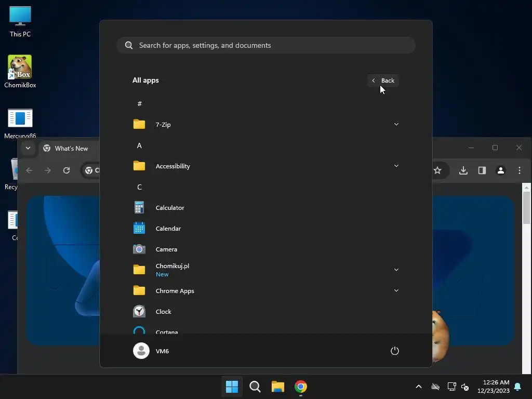Click the muted volume tray icon
Viewport: 532px width, 399px height.
click(x=465, y=387)
